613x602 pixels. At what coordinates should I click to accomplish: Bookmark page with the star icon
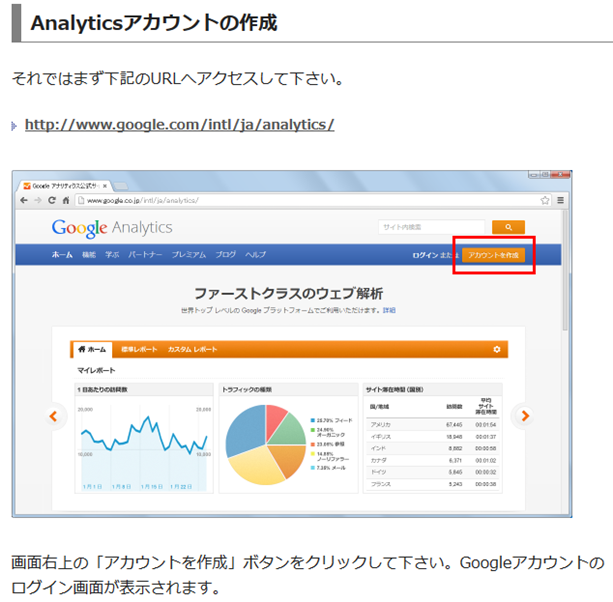tap(545, 201)
